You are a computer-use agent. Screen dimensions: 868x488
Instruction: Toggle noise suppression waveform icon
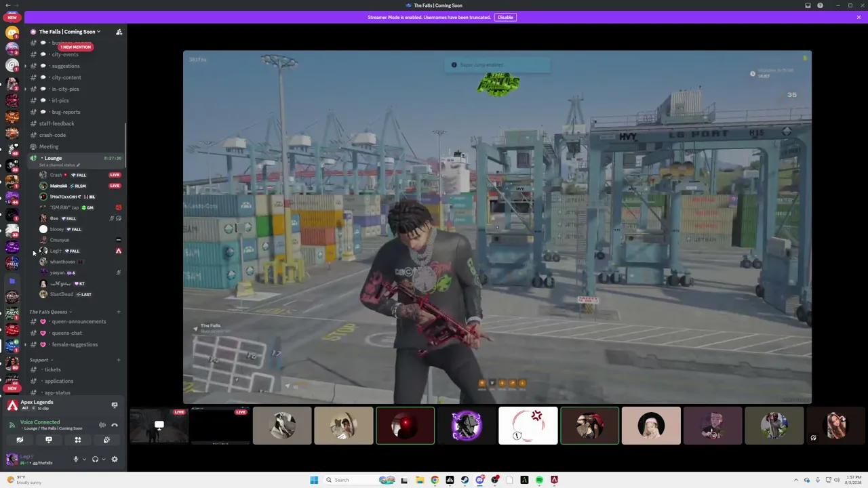(102, 425)
